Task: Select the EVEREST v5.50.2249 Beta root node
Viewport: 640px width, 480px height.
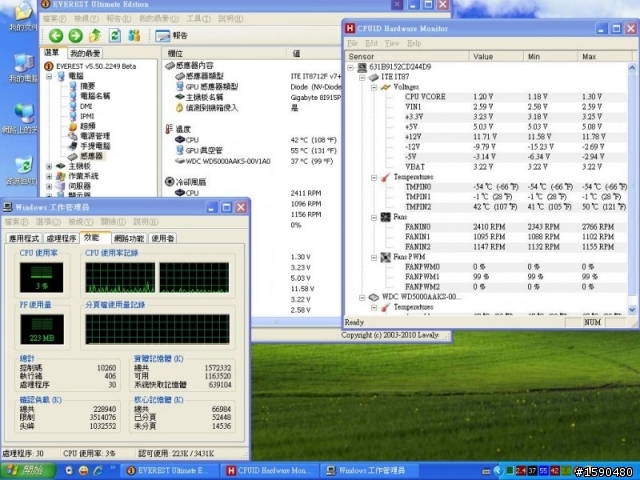Action: click(96, 66)
